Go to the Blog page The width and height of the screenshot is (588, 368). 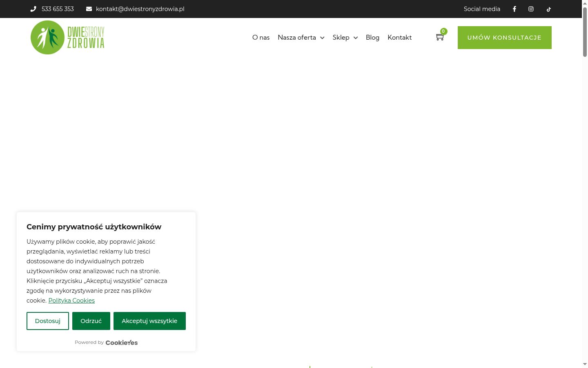(372, 37)
